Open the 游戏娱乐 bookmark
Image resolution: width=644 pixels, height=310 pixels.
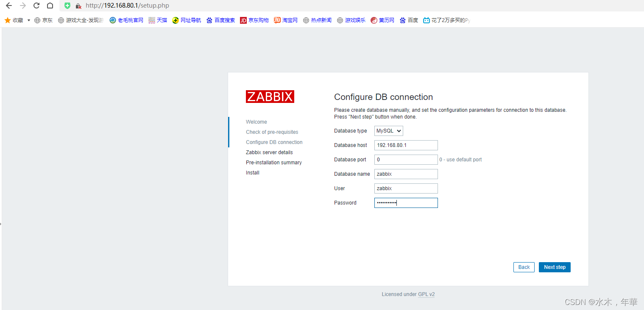coord(351,20)
